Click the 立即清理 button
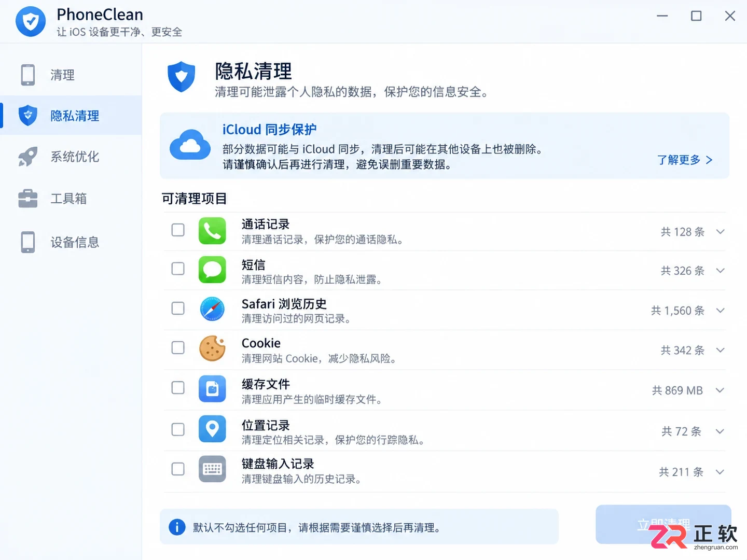Viewport: 747px width, 560px height. 663,524
